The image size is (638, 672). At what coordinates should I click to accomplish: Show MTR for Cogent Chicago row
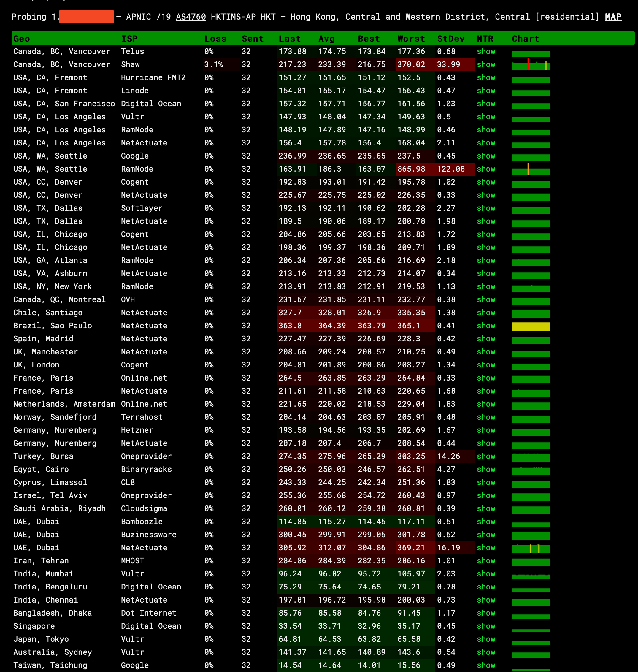(x=486, y=234)
